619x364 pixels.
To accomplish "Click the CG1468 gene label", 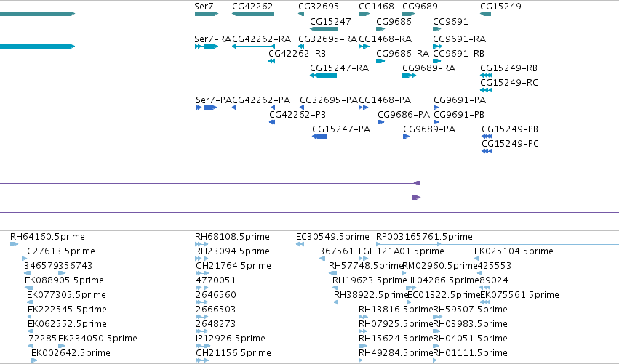I will 376,7.
